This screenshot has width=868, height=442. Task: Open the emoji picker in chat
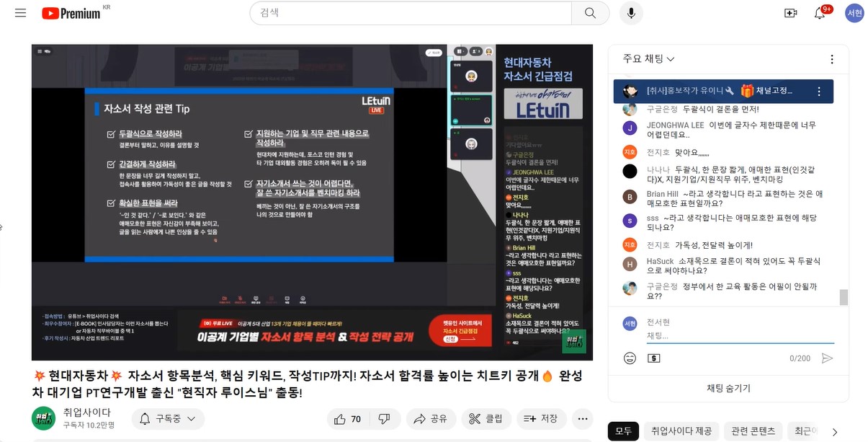coord(630,358)
